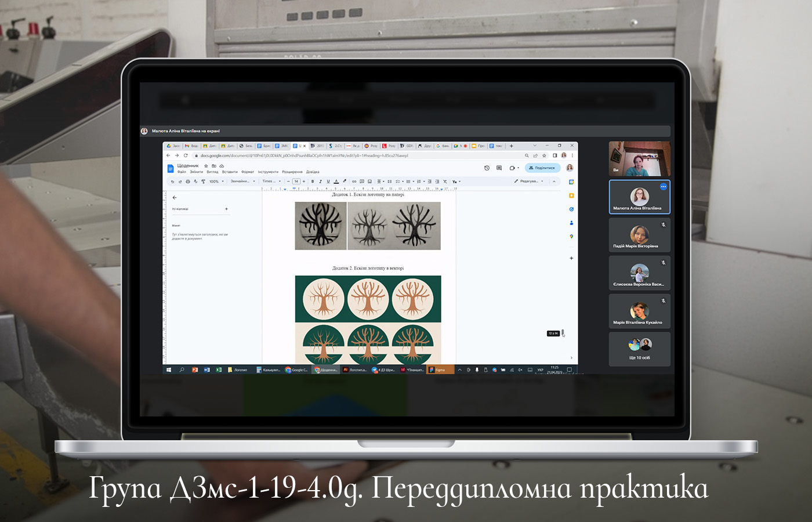
Task: Open the checklist dropdown
Action: 400,182
